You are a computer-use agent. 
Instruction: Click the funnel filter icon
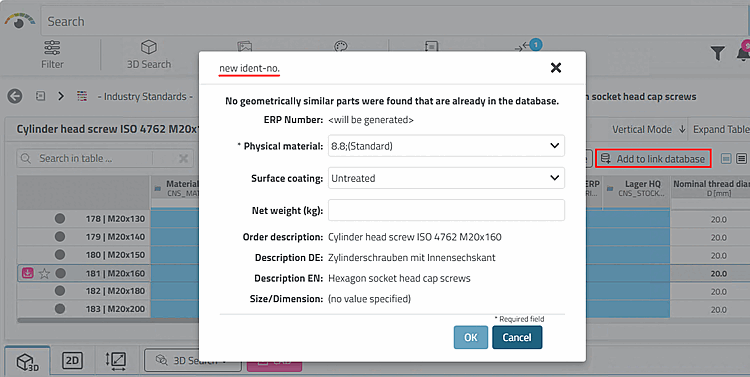717,53
